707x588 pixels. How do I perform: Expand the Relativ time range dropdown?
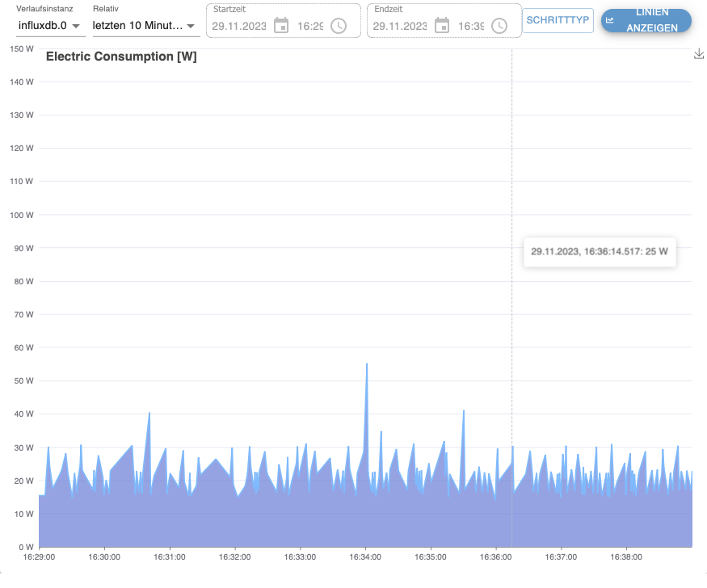(145, 26)
